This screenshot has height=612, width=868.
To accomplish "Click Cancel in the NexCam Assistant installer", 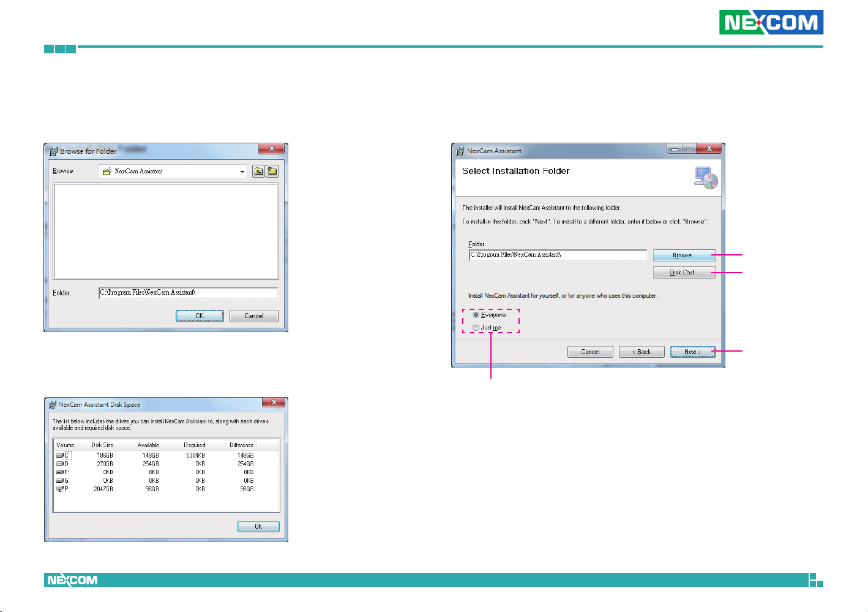I will pos(590,352).
